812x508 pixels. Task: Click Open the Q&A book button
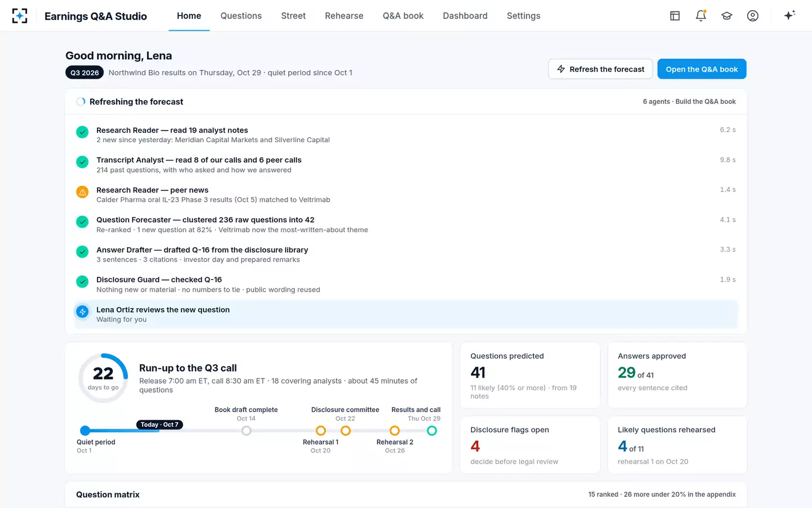(x=702, y=69)
